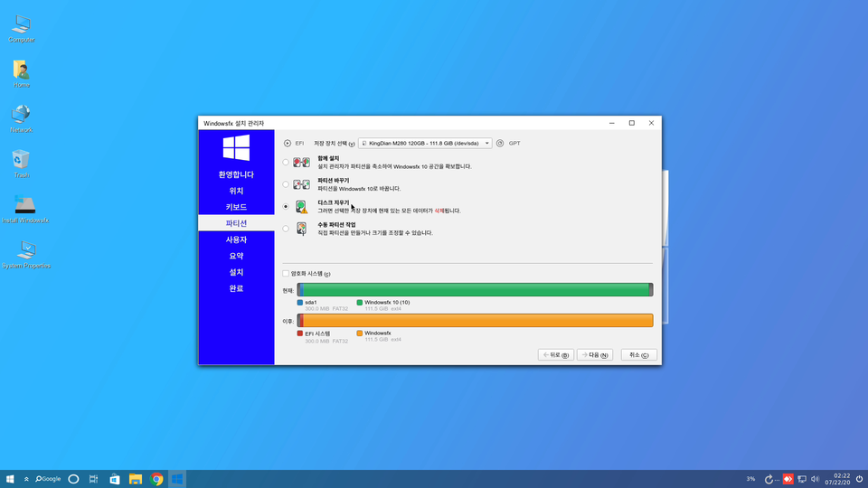
Task: Click the update refresh tray icon
Action: (x=769, y=479)
